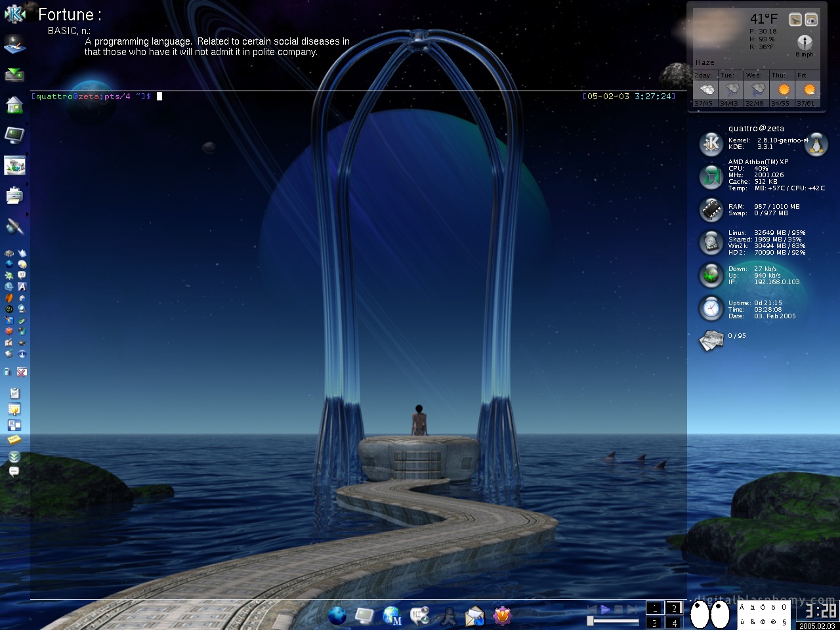Image resolution: width=840 pixels, height=630 pixels.
Task: Select Tuesday forecast in weather widget
Action: [x=730, y=89]
